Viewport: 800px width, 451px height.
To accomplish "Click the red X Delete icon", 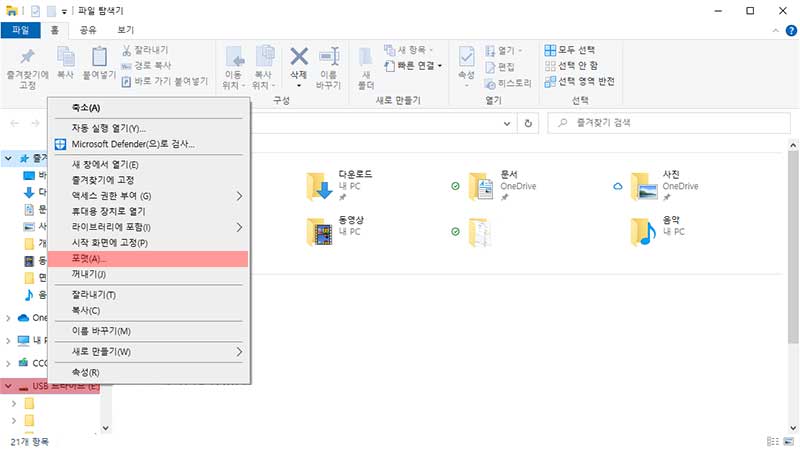I will tap(299, 57).
